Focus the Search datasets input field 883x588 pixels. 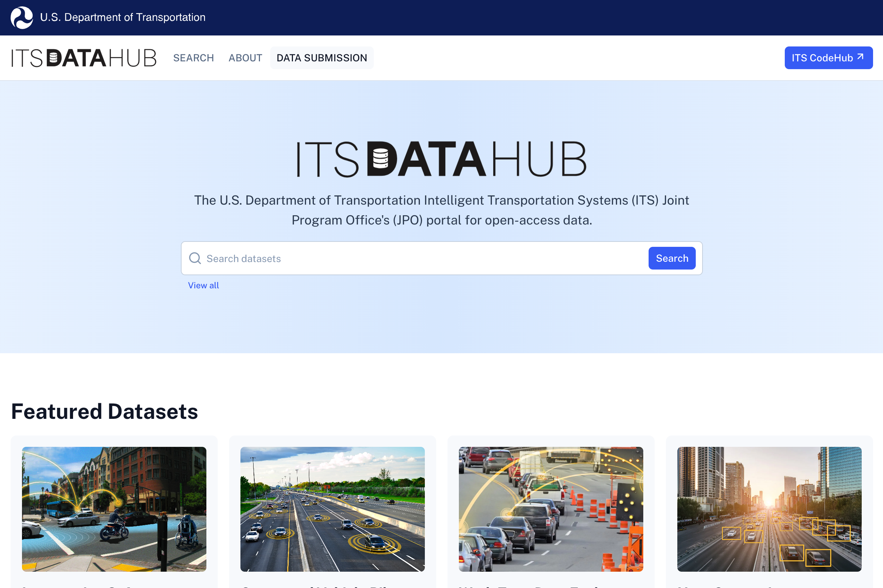click(424, 259)
